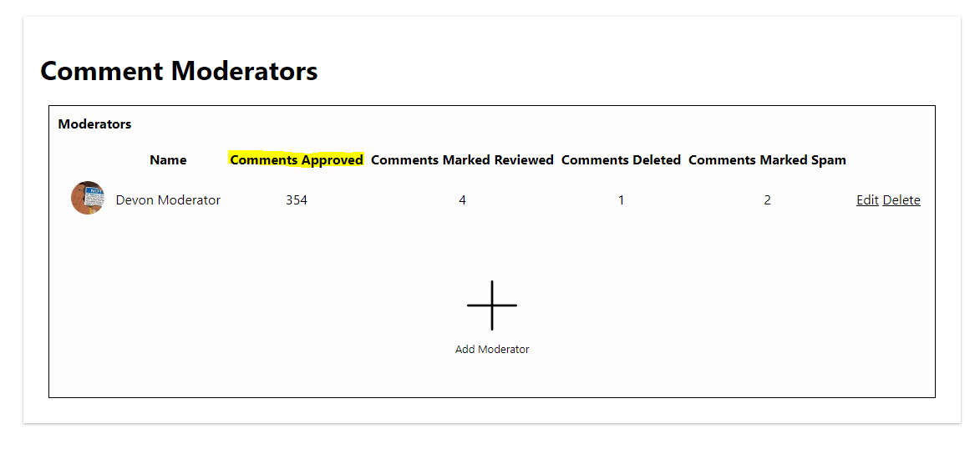Click the Devon Moderator name text
The height and width of the screenshot is (449, 980).
(x=168, y=200)
